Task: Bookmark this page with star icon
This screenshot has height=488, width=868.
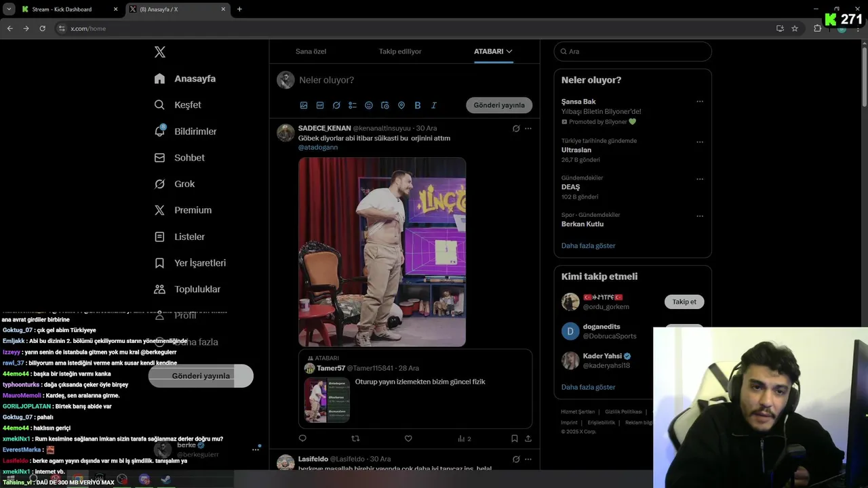Action: click(795, 28)
